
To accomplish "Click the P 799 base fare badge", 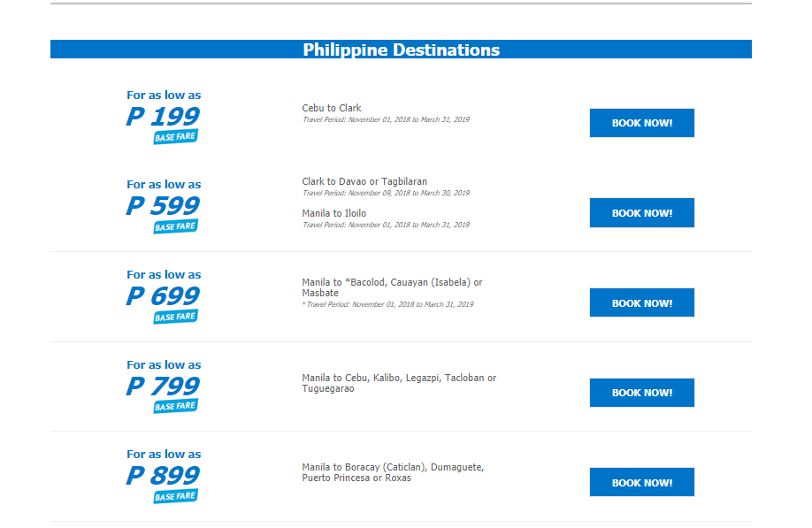I will click(175, 406).
